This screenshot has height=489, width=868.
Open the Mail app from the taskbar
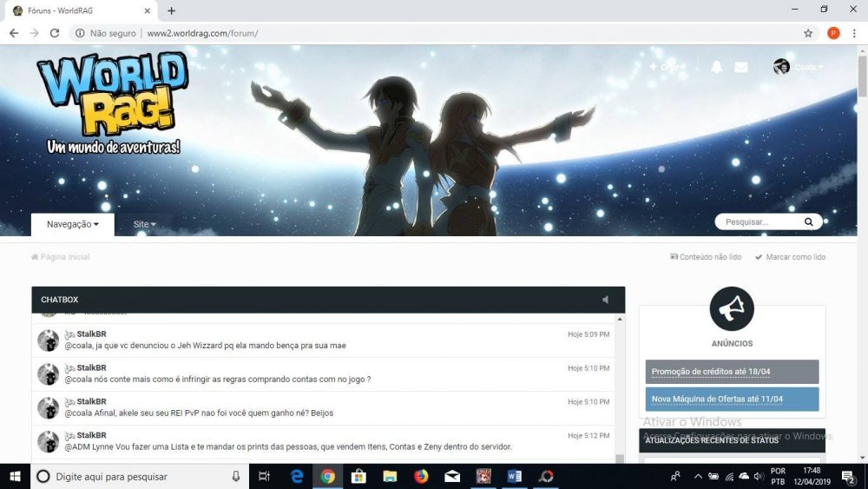tap(452, 476)
